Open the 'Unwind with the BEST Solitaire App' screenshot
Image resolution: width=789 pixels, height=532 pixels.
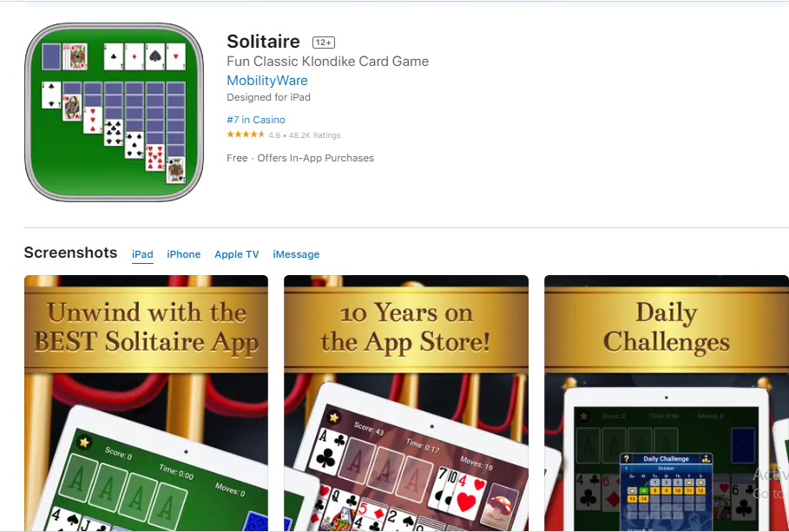(146, 403)
